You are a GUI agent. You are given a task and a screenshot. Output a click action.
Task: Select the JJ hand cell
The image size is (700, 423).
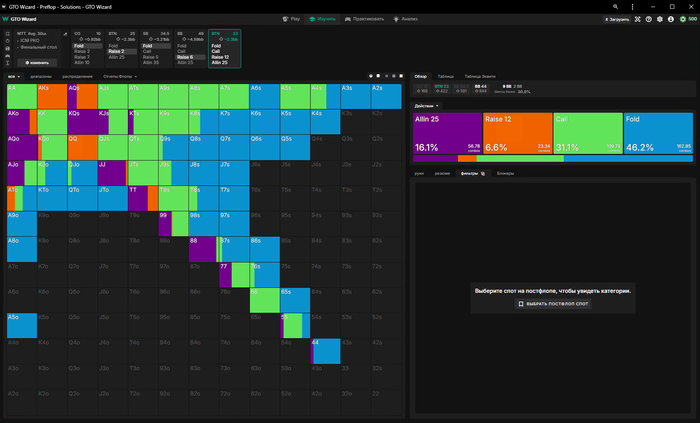pos(113,173)
